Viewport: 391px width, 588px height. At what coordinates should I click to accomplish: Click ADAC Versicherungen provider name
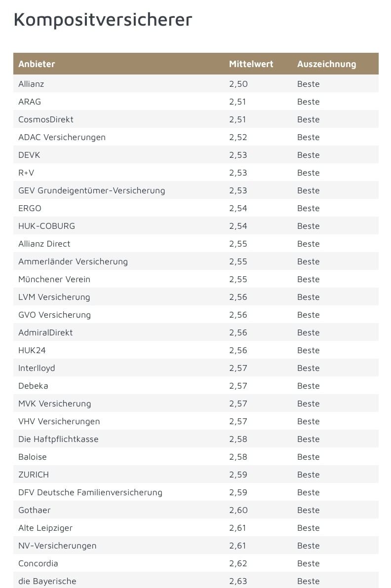click(x=62, y=137)
